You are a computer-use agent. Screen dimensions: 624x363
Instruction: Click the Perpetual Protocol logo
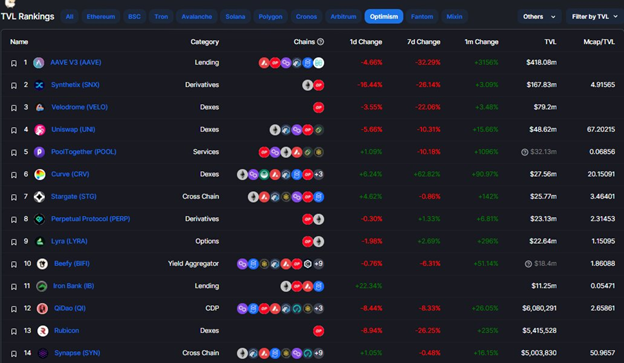pyautogui.click(x=39, y=219)
